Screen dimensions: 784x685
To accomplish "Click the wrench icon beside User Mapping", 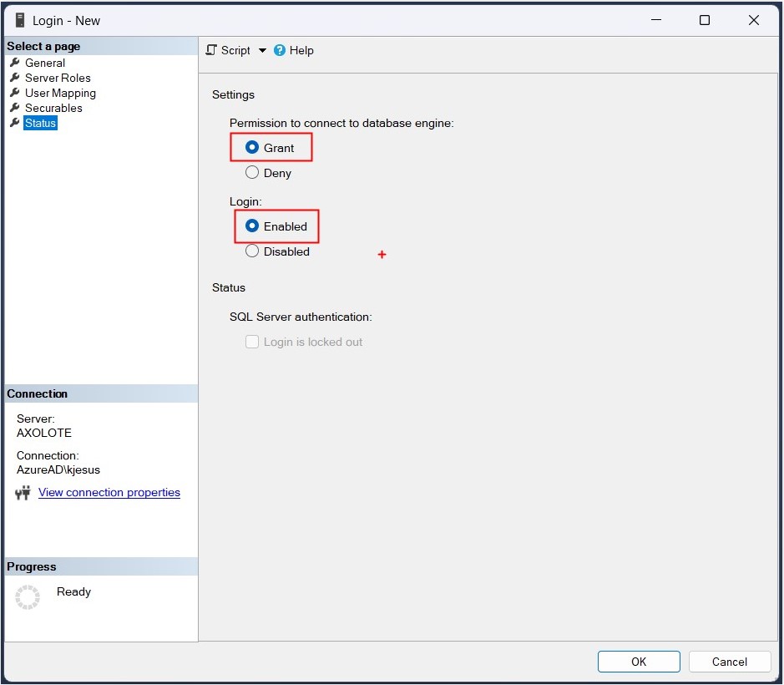I will point(15,93).
